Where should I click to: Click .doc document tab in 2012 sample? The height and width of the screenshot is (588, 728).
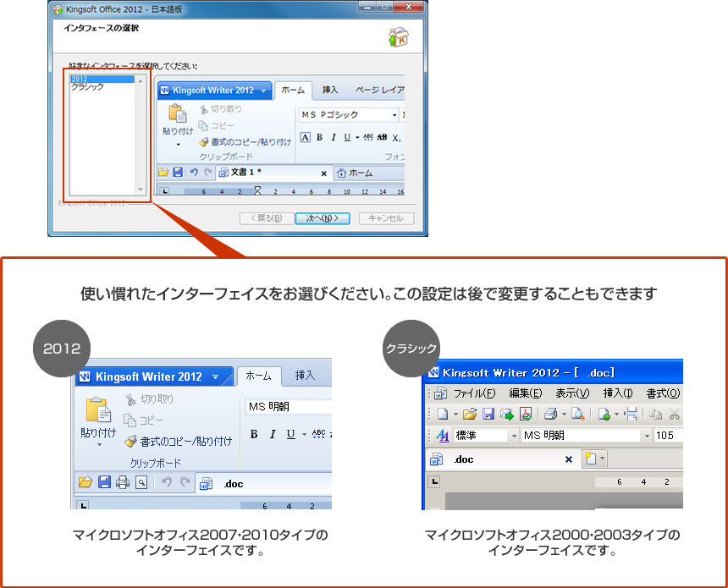[x=264, y=484]
